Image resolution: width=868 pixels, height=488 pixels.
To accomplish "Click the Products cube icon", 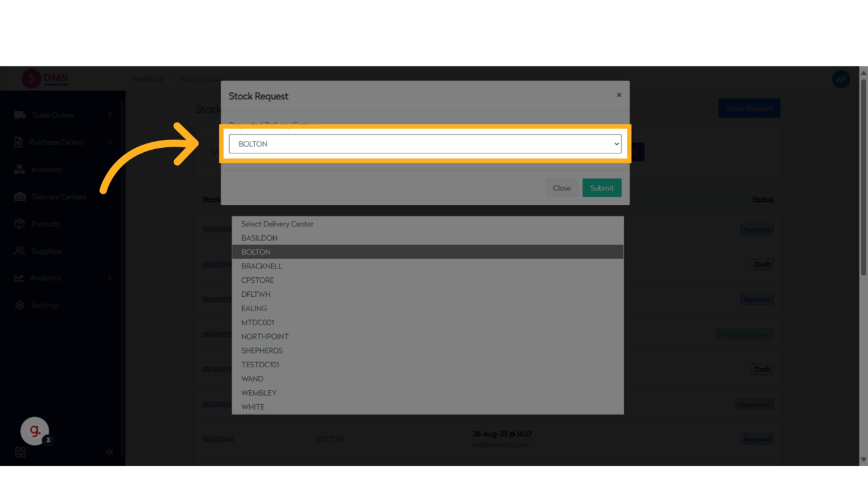I will point(20,224).
